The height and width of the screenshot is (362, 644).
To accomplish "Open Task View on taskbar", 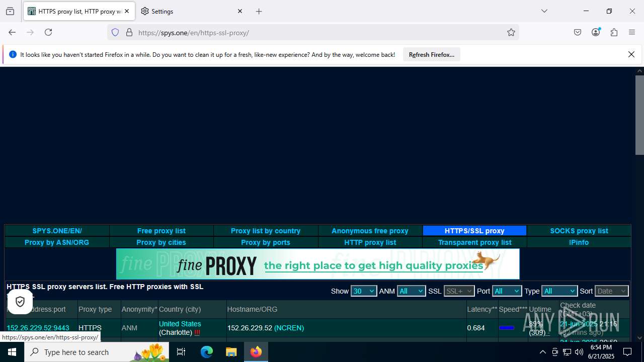I will (x=182, y=352).
